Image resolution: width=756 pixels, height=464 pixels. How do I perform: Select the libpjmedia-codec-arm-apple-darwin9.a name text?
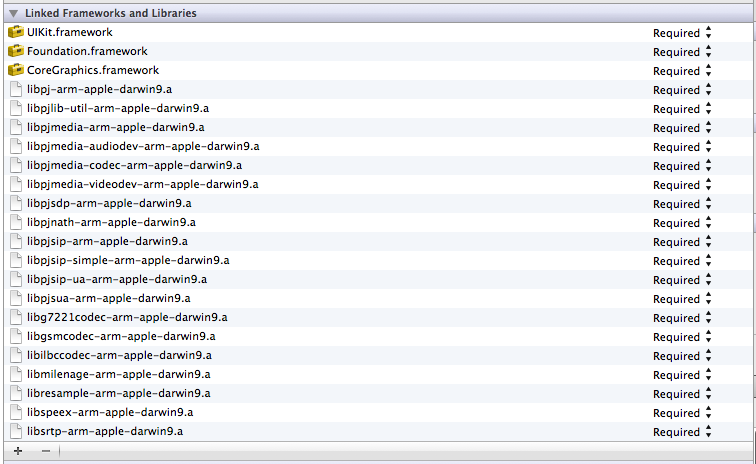(135, 165)
